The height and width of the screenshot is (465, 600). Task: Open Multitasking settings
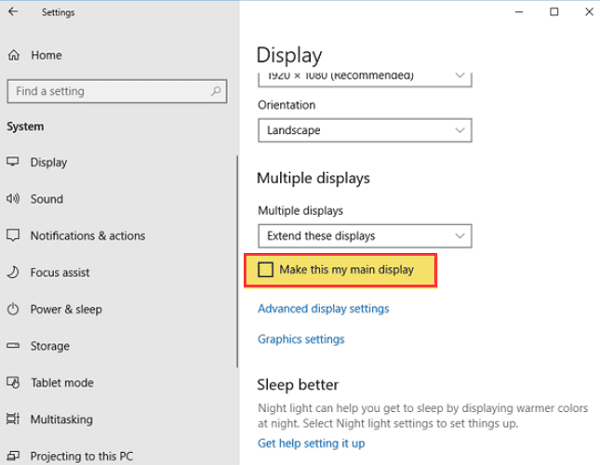pyautogui.click(x=61, y=419)
